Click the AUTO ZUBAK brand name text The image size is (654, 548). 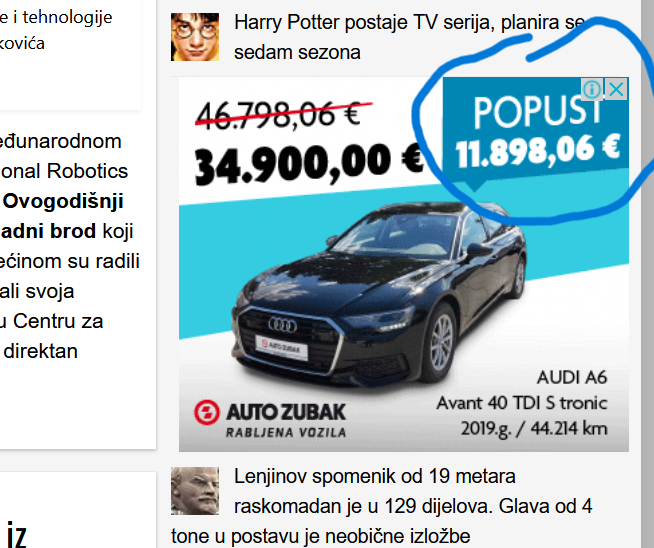coord(286,412)
